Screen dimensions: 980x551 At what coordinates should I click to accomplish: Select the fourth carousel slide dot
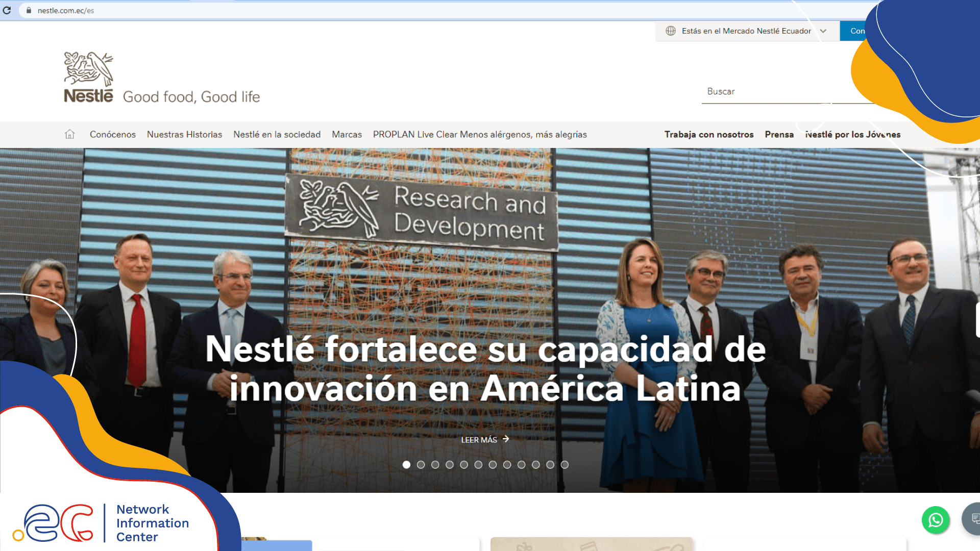tap(450, 465)
